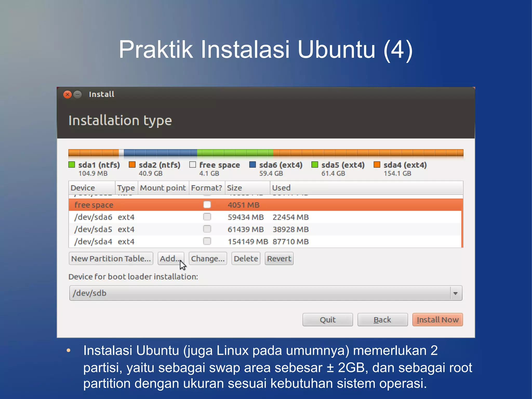Click the free space white legend swatch
This screenshot has width=532, height=399.
click(192, 165)
